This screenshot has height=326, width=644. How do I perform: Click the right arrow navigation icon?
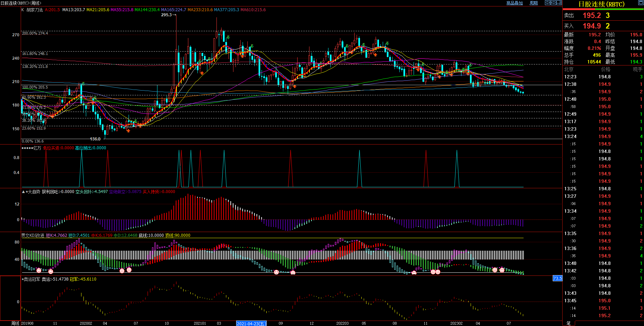point(553,3)
